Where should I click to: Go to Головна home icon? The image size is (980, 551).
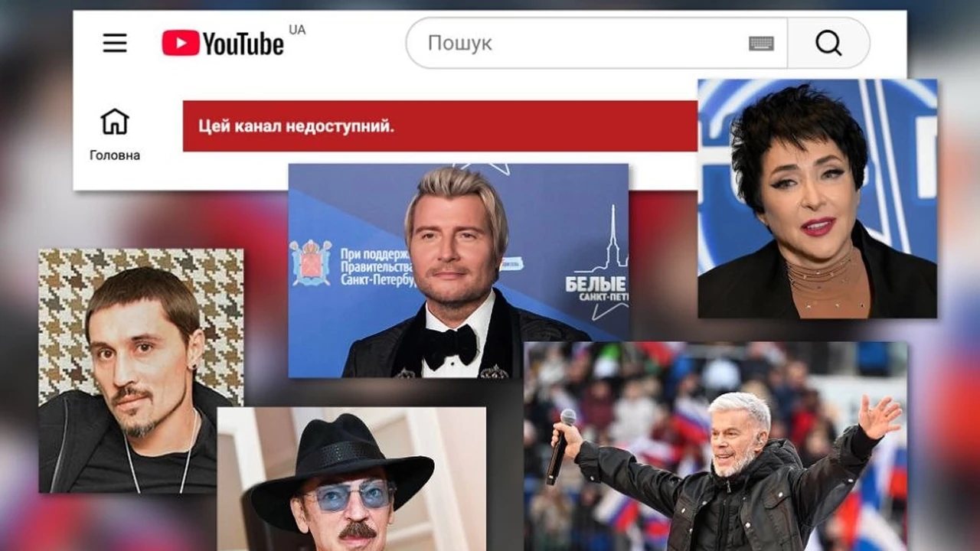coord(115,121)
